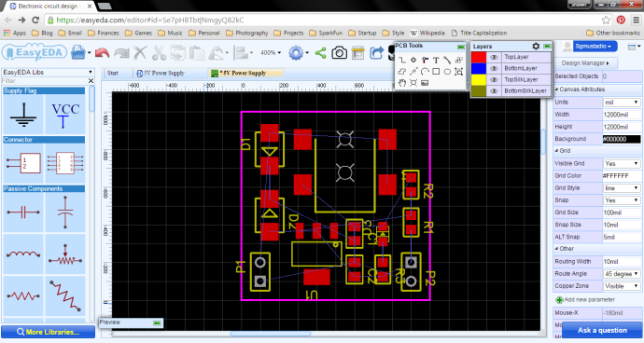Expand the Preview panel with green button
The width and height of the screenshot is (644, 343).
point(157,322)
